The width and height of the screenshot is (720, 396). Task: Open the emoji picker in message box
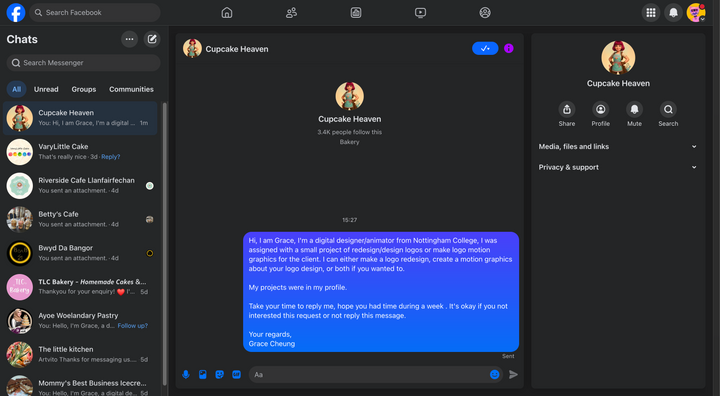click(x=495, y=374)
